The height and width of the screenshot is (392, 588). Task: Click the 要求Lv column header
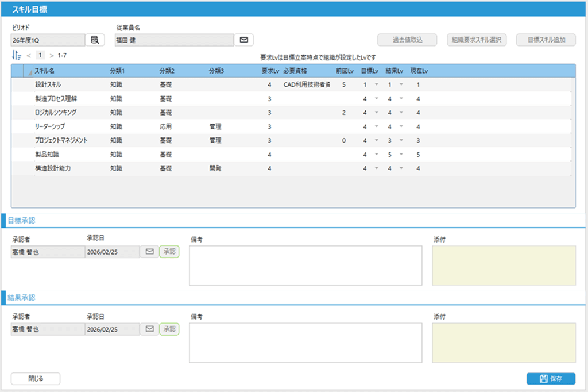click(x=269, y=71)
